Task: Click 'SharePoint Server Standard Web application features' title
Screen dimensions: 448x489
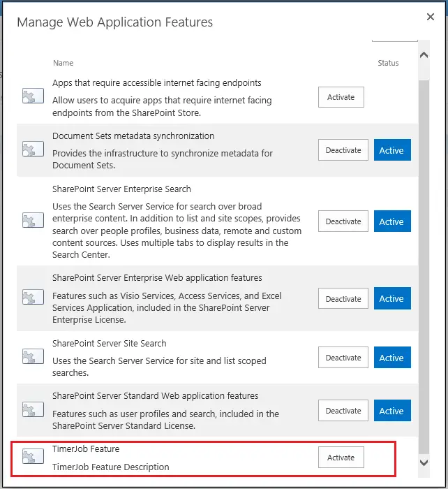Action: [155, 396]
